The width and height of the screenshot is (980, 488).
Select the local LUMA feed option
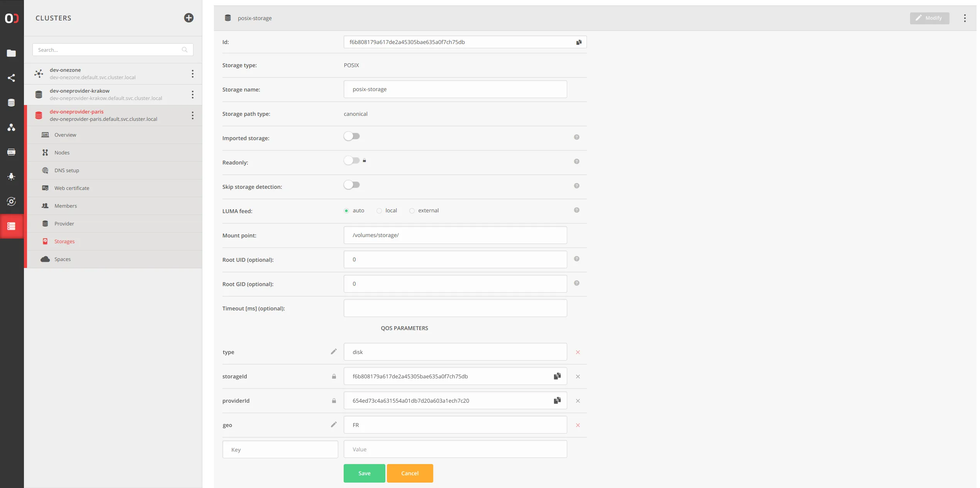tap(379, 211)
